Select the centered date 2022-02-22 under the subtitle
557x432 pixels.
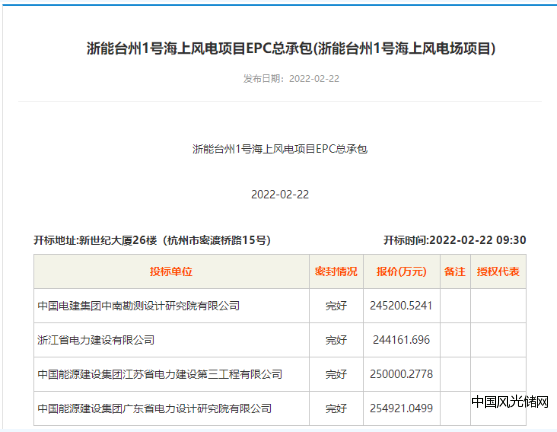[x=280, y=195]
